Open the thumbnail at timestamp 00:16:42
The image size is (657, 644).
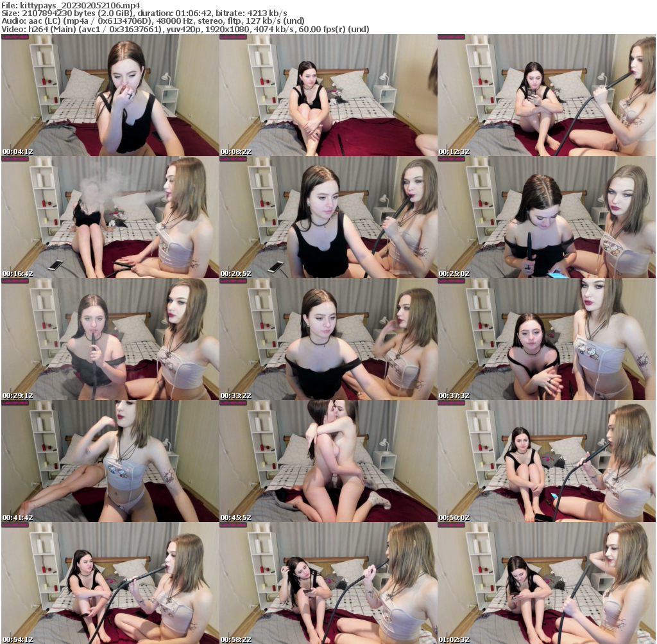pos(109,218)
